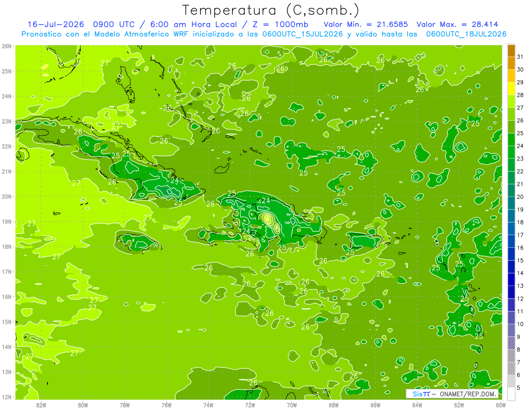Click the "80W" longitude axis label
Screen dimensions: 532x411
[83, 405]
